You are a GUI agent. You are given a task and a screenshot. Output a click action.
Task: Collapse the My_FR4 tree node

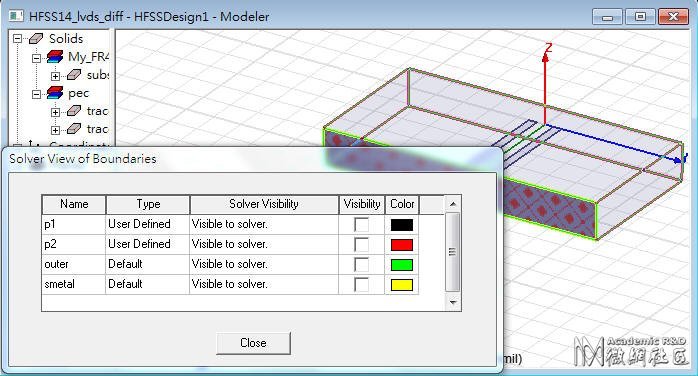pyautogui.click(x=37, y=58)
